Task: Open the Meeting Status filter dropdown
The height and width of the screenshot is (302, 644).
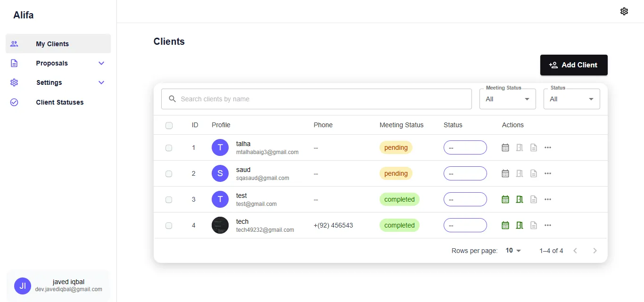Action: pyautogui.click(x=508, y=99)
